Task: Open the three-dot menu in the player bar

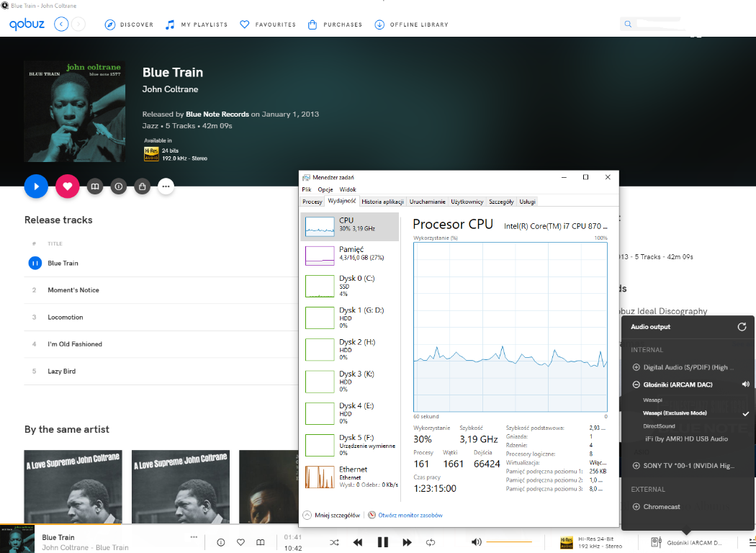Action: [x=194, y=537]
